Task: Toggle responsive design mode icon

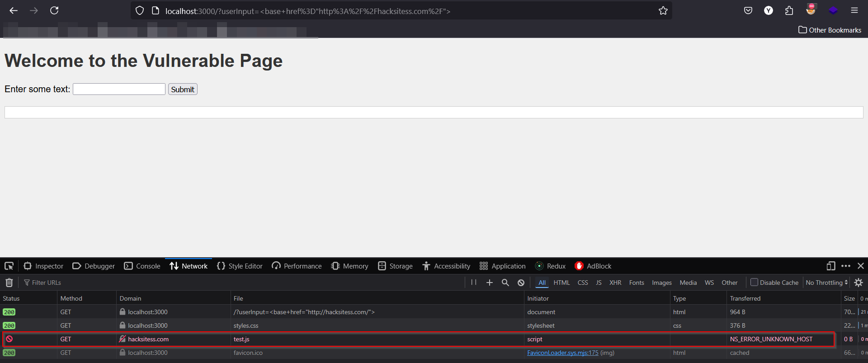Action: [x=831, y=266]
